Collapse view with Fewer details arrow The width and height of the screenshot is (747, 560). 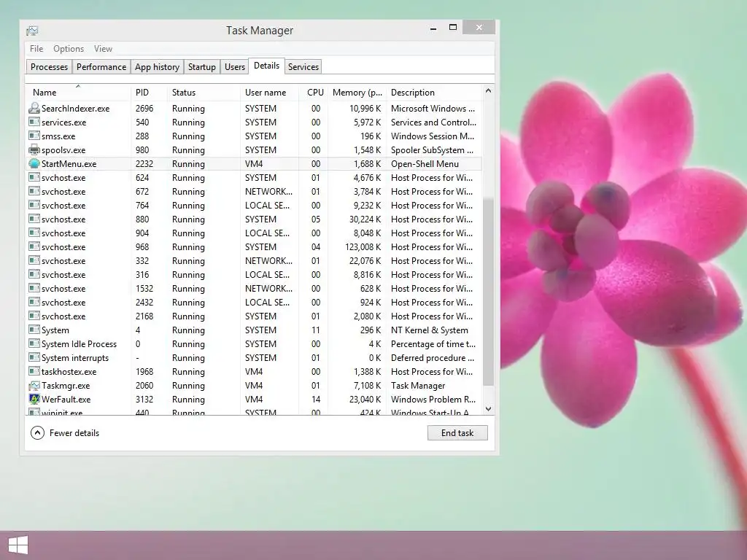point(37,433)
